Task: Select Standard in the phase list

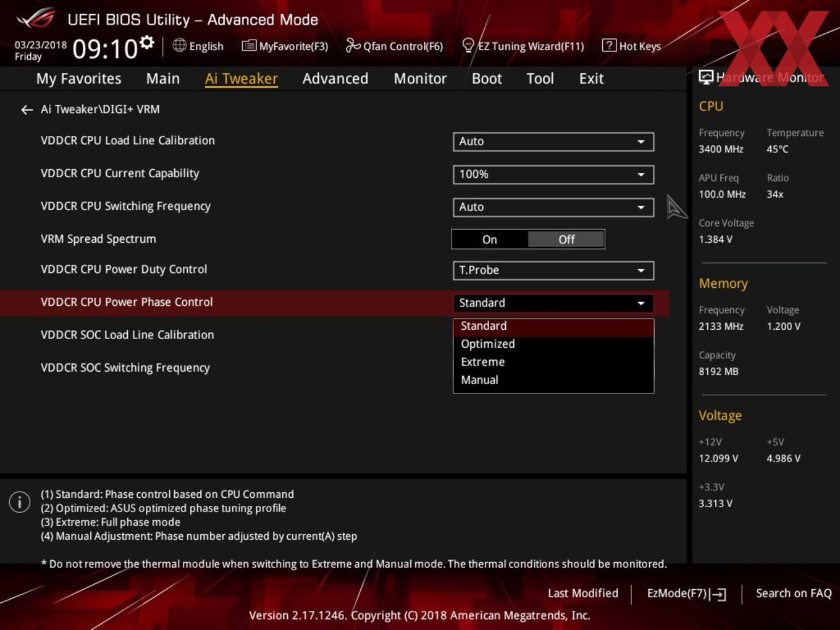Action: coord(553,326)
